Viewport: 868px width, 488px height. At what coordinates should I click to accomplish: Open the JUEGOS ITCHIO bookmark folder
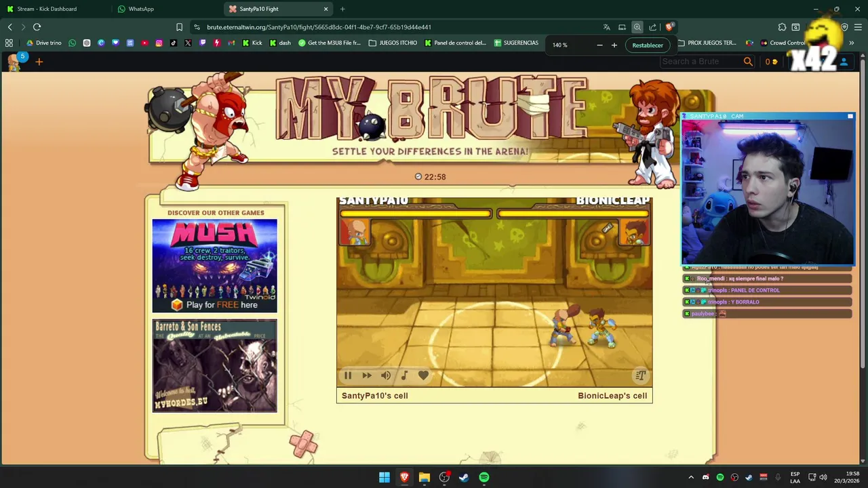pos(393,43)
